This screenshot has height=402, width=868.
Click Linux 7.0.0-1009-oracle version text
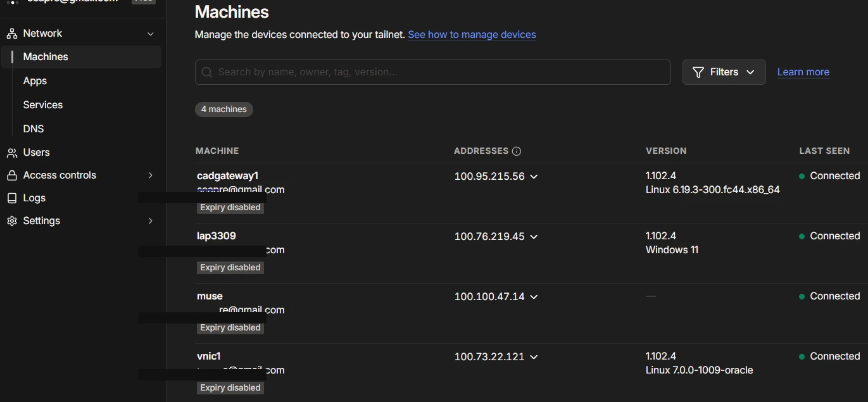699,370
